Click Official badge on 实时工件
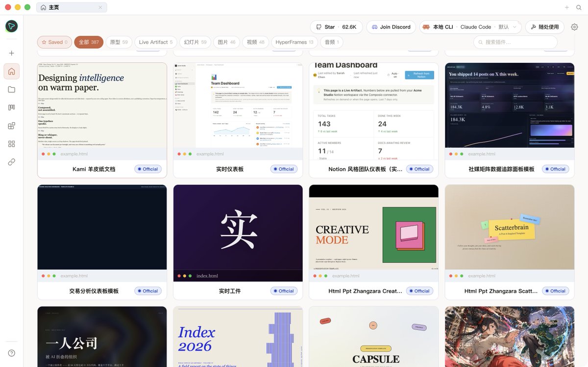The height and width of the screenshot is (367, 588). [x=284, y=291]
